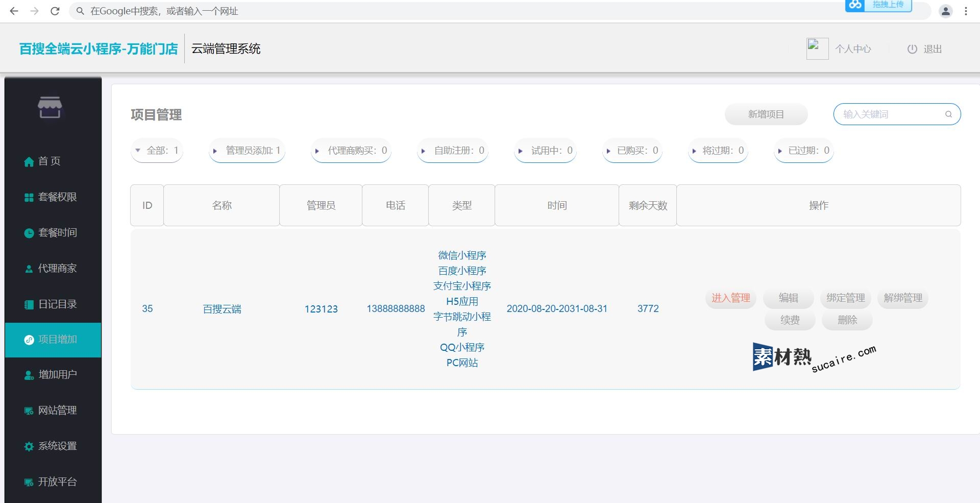Click the icon beside 开放平台
The image size is (980, 503).
tap(29, 482)
